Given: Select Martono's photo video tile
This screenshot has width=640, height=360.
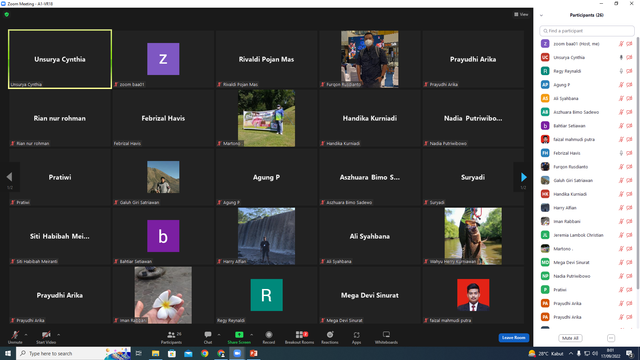Looking at the screenshot, I should point(267,118).
